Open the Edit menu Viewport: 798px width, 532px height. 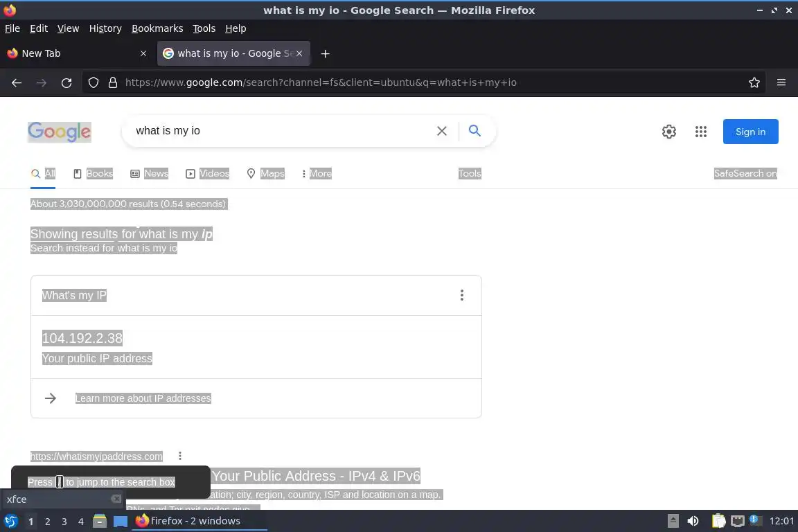[39, 28]
